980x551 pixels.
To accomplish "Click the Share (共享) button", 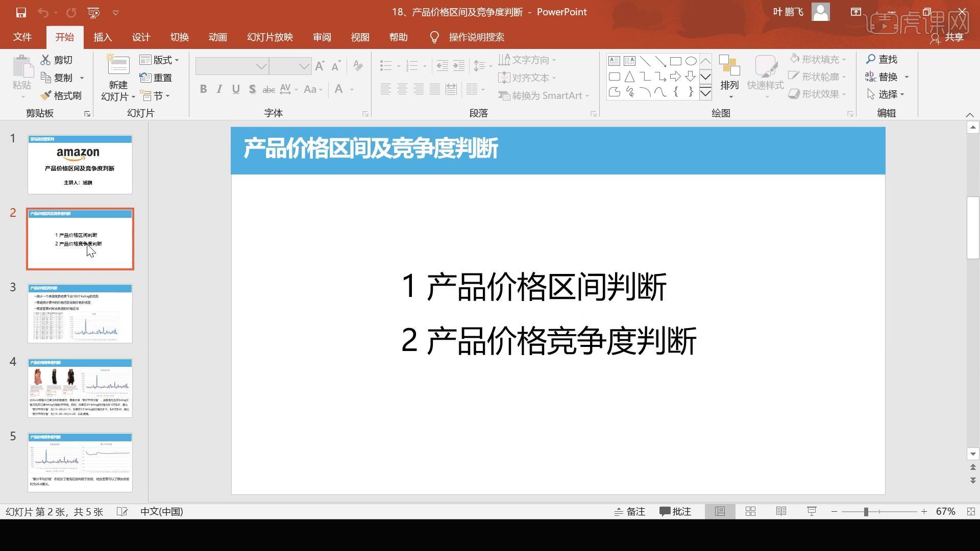I will coord(947,37).
